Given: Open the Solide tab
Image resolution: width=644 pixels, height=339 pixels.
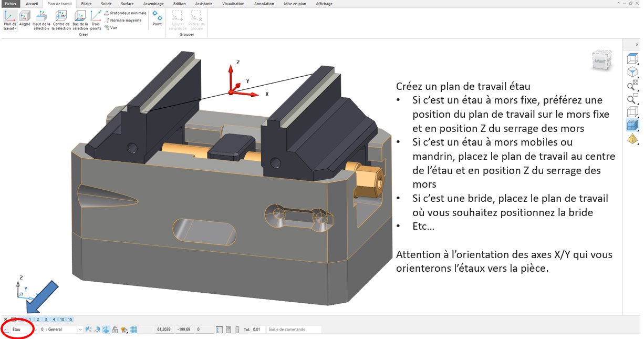Looking at the screenshot, I should click(106, 4).
